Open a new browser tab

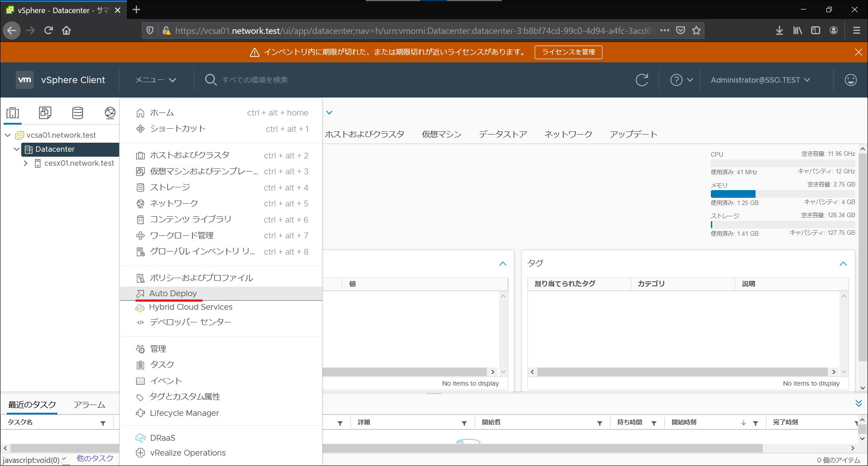pos(136,9)
